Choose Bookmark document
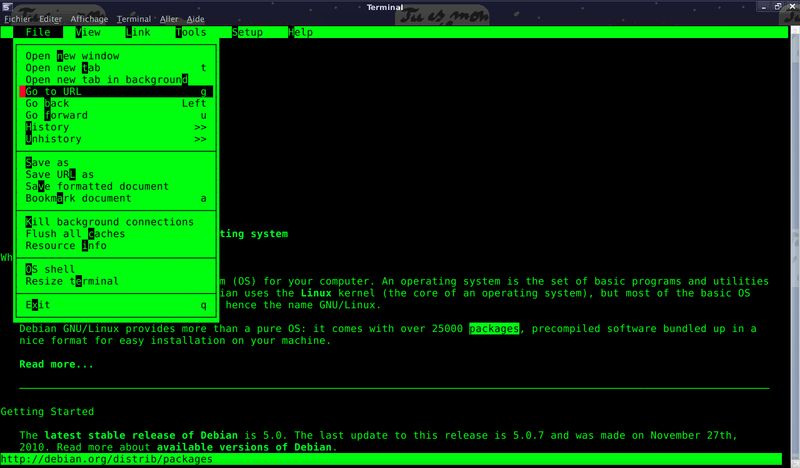Screen dimensions: 800x468 tap(116, 198)
